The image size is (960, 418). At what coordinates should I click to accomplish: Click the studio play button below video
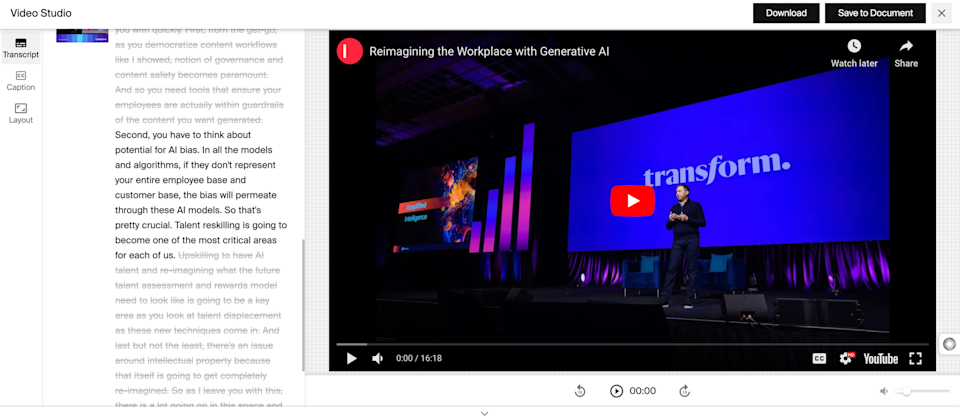pos(617,391)
